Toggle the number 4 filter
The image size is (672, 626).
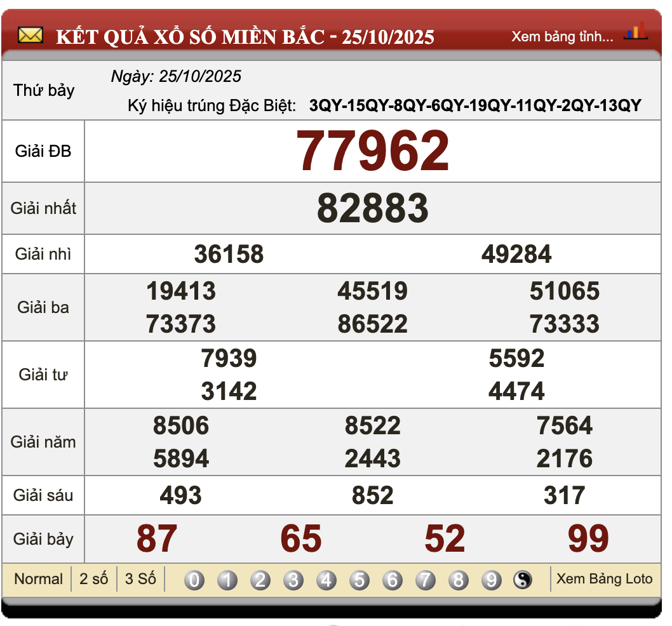click(326, 579)
